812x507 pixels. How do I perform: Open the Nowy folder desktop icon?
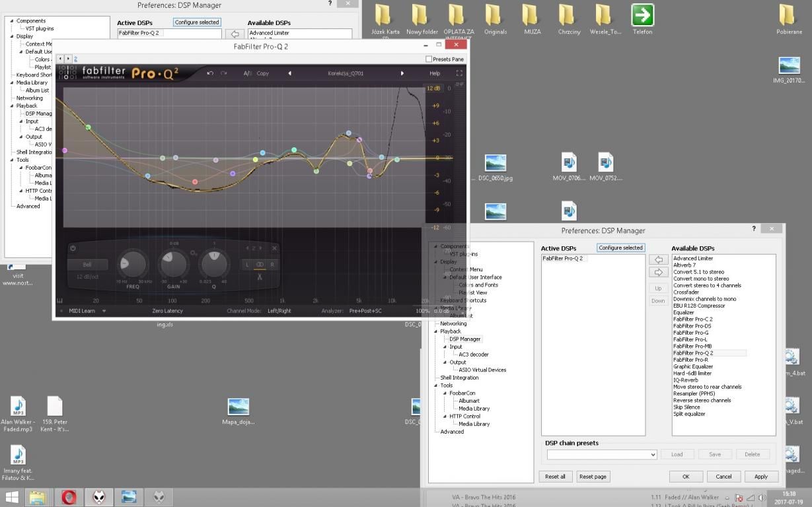click(422, 19)
